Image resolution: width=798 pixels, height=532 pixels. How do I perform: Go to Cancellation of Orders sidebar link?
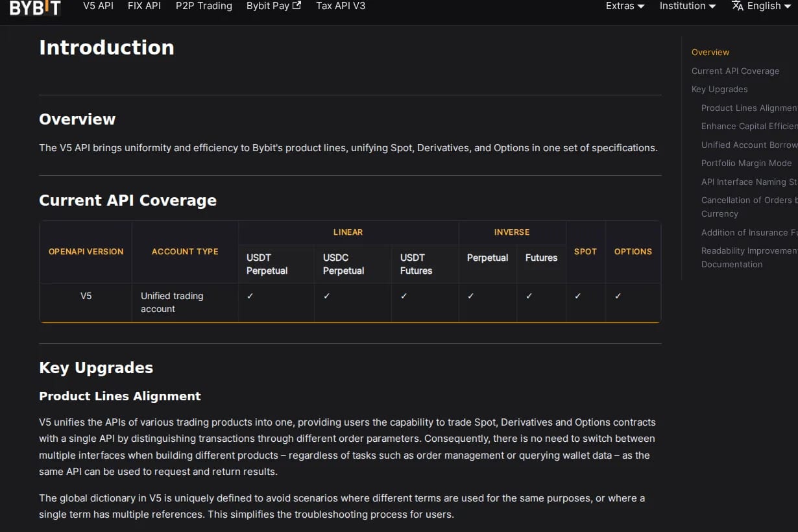coord(749,207)
